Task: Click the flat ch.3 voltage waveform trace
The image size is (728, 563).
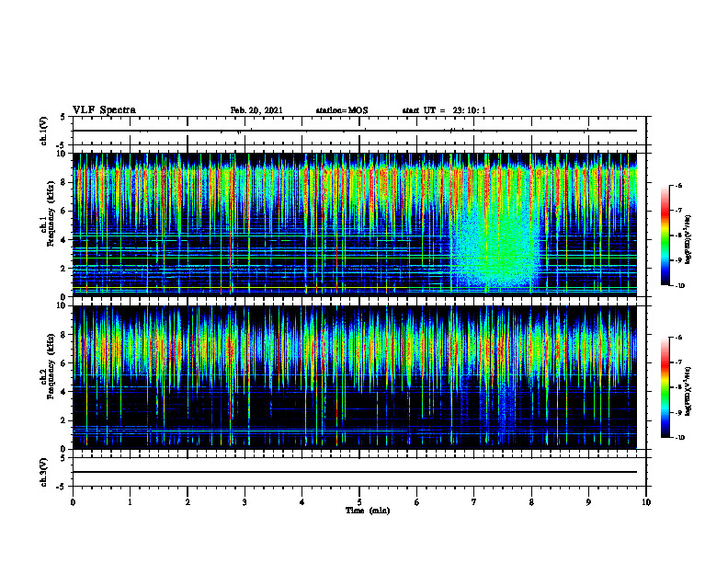Action: coord(355,472)
